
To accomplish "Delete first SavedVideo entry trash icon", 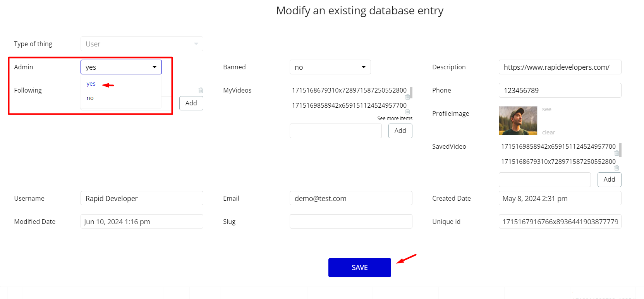I will tap(617, 153).
